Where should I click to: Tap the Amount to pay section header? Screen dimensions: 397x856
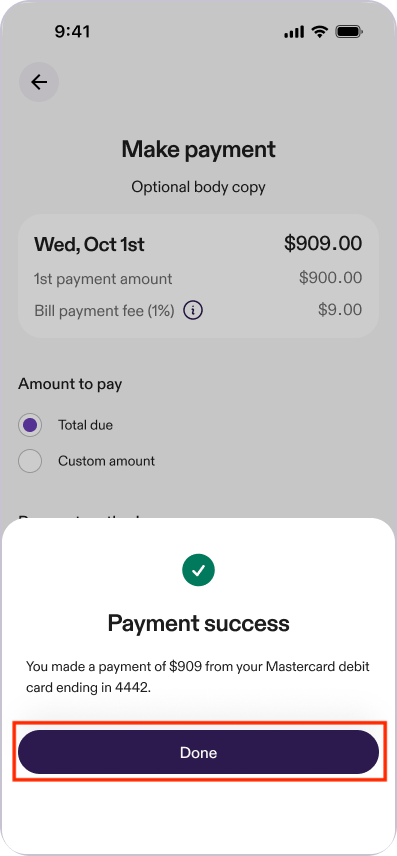[x=70, y=384]
